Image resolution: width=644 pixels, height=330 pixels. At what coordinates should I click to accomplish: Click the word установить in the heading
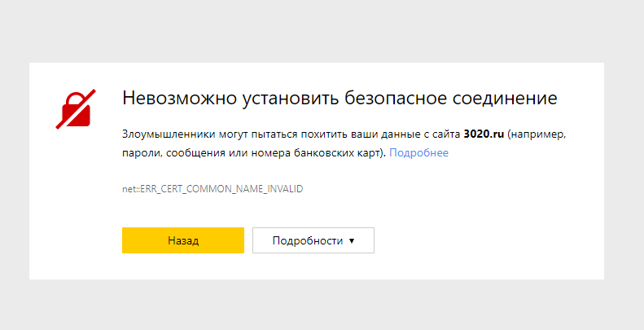287,99
